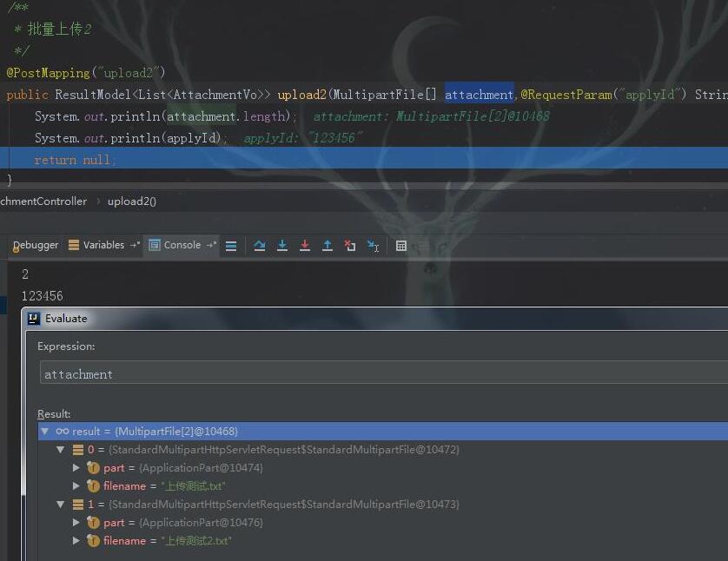This screenshot has width=728, height=561.
Task: Click upload2() in the breadcrumb
Action: [132, 201]
